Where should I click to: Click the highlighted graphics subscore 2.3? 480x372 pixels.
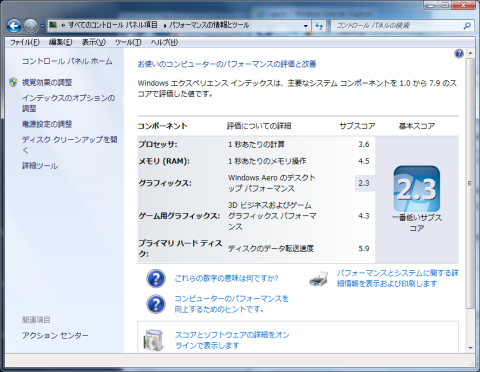364,183
